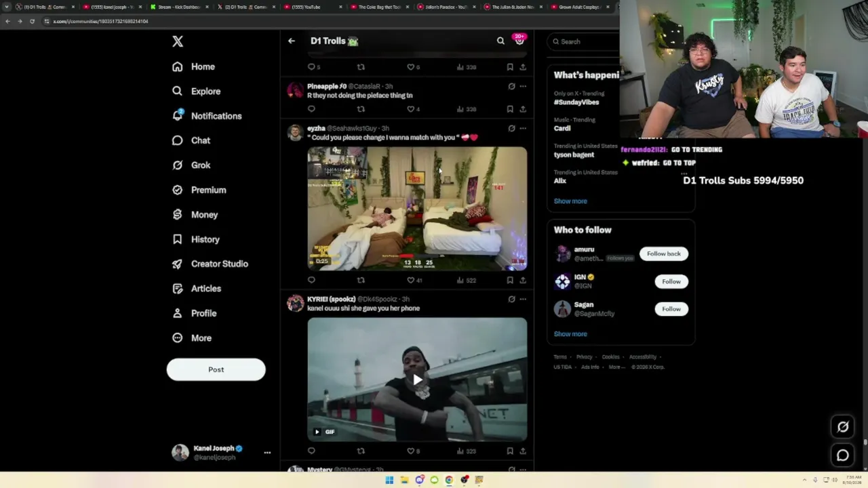
Task: View analytics of the eyzha post
Action: pyautogui.click(x=467, y=280)
